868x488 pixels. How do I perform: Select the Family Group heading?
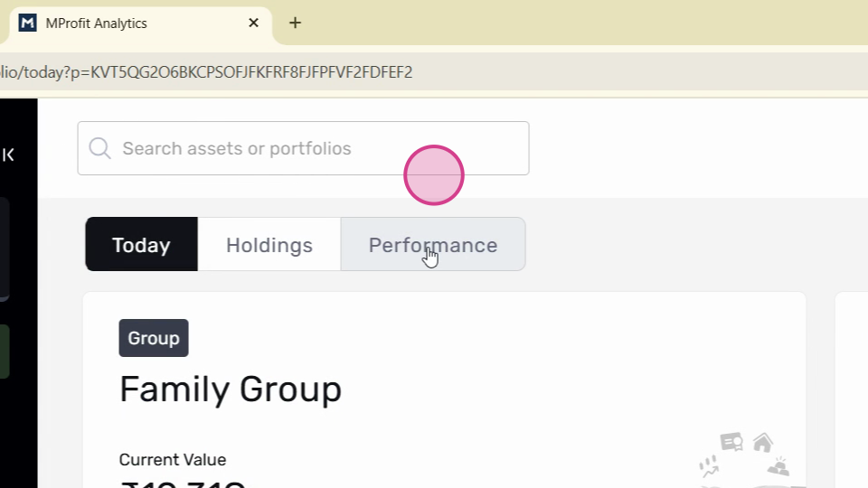(x=231, y=389)
